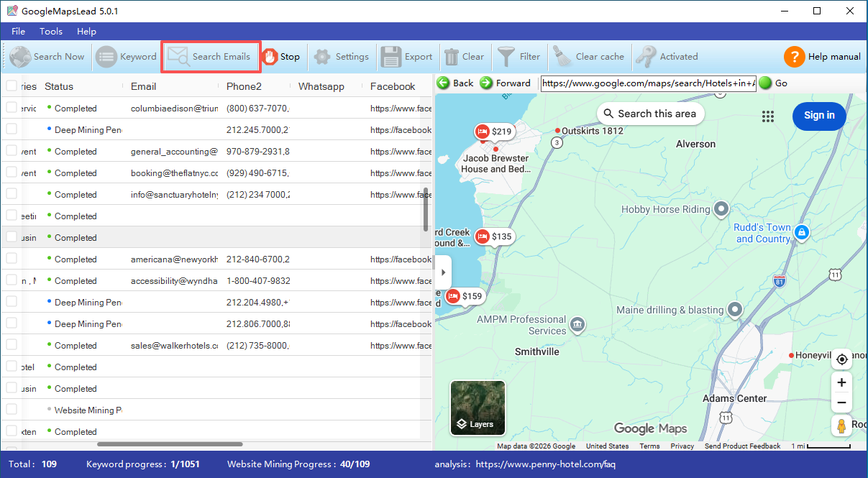The height and width of the screenshot is (478, 868).
Task: Export results with floppy disk icon
Action: click(391, 57)
